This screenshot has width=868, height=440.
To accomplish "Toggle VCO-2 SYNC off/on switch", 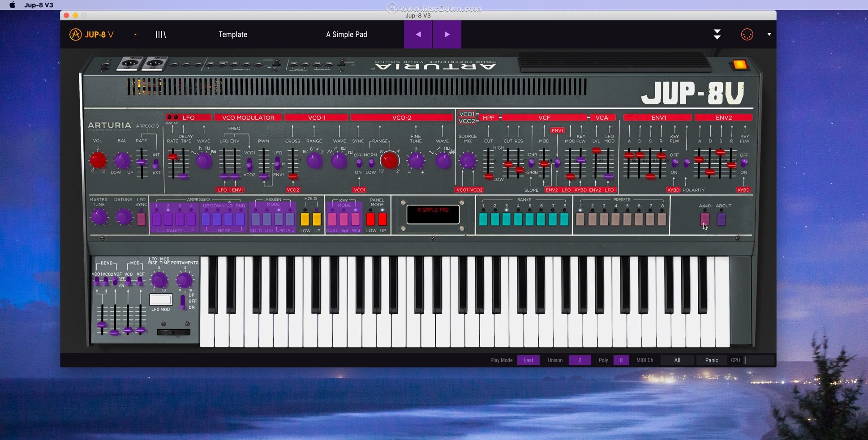I will coord(358,163).
